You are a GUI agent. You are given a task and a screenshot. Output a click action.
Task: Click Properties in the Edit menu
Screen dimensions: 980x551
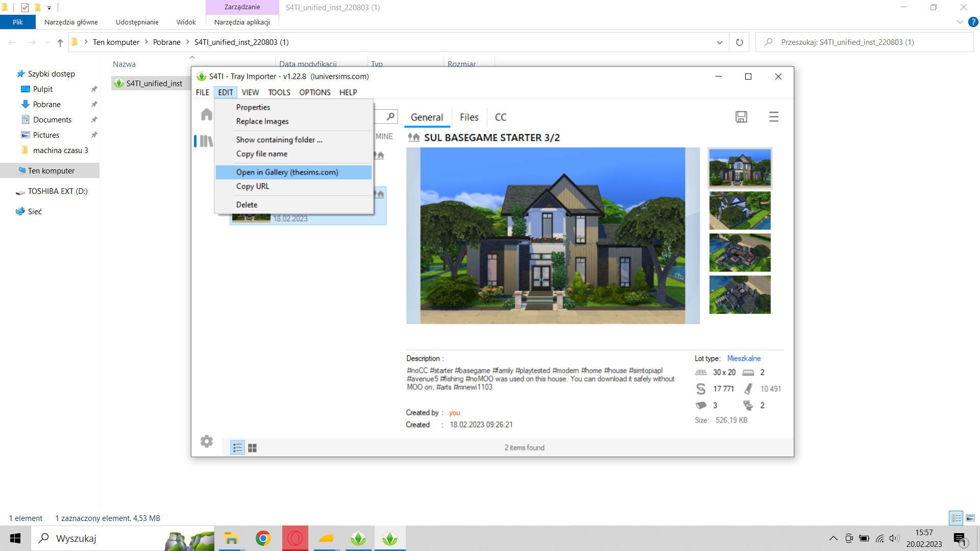[x=253, y=107]
